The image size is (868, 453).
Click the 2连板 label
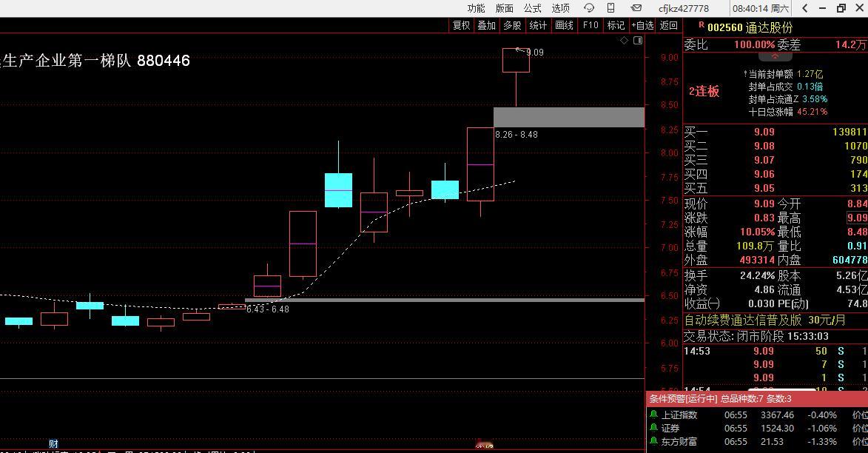click(x=704, y=92)
